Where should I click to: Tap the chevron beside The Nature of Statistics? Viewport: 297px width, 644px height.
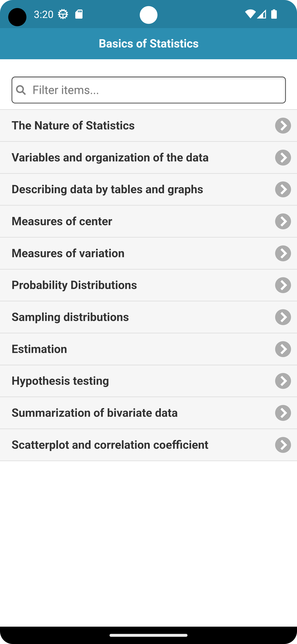tap(283, 125)
